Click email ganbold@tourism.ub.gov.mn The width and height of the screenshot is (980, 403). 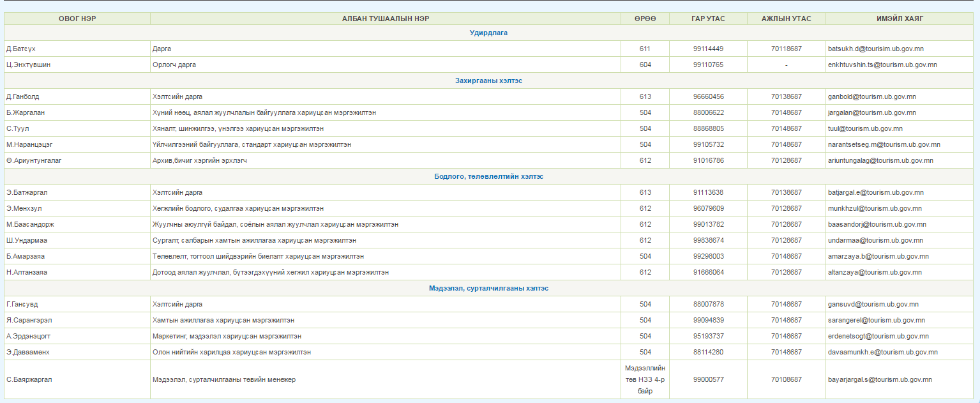(872, 96)
